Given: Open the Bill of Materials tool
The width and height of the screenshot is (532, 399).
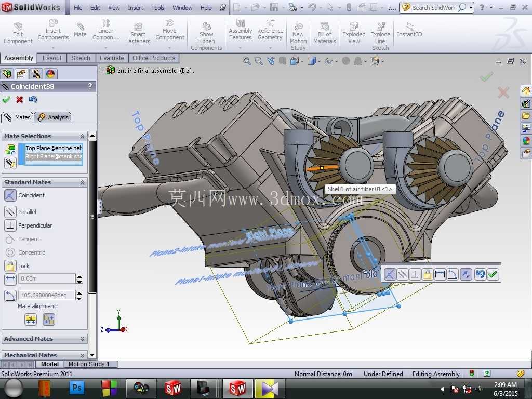Looking at the screenshot, I should [x=324, y=33].
